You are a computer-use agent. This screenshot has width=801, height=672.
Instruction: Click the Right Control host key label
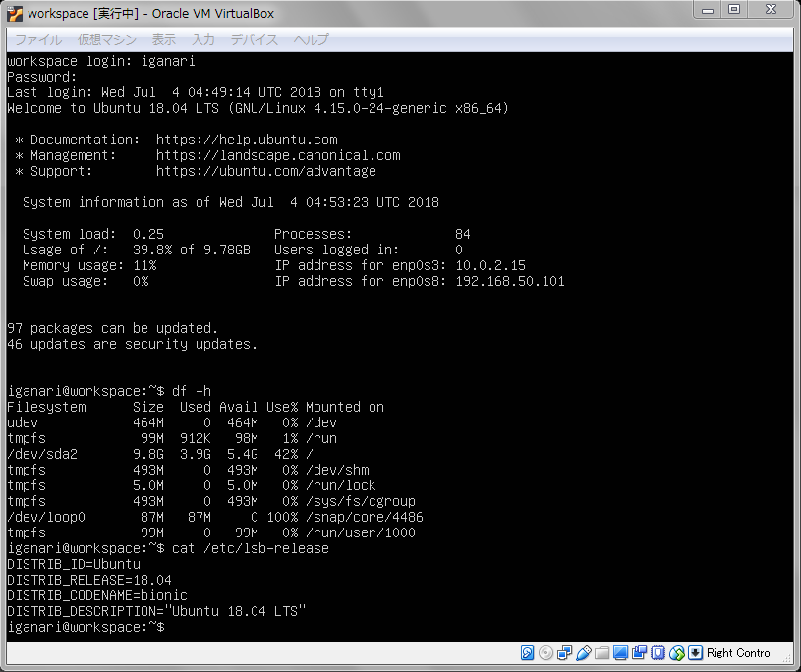click(x=740, y=653)
